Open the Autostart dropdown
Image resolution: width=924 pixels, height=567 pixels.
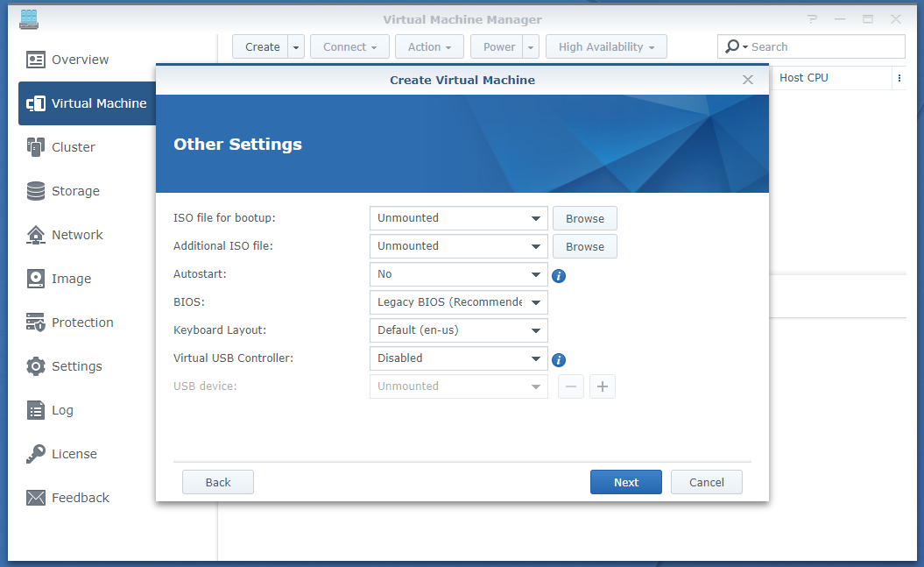pyautogui.click(x=458, y=274)
